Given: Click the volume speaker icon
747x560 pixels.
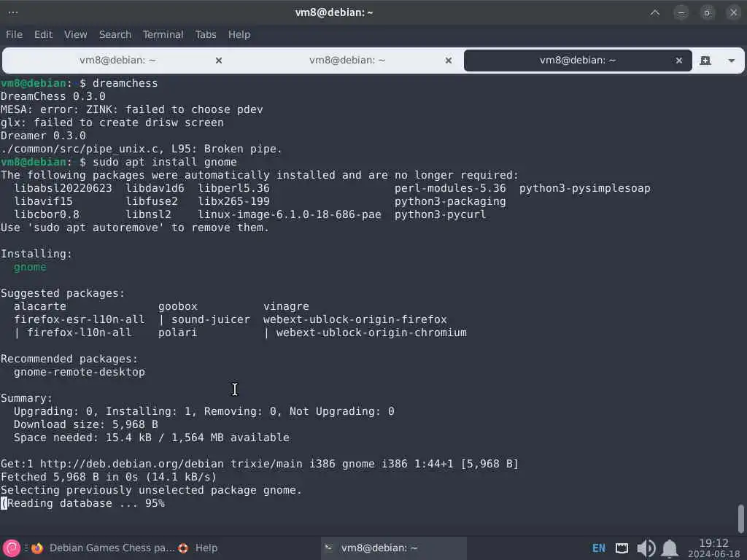Looking at the screenshot, I should [x=646, y=548].
